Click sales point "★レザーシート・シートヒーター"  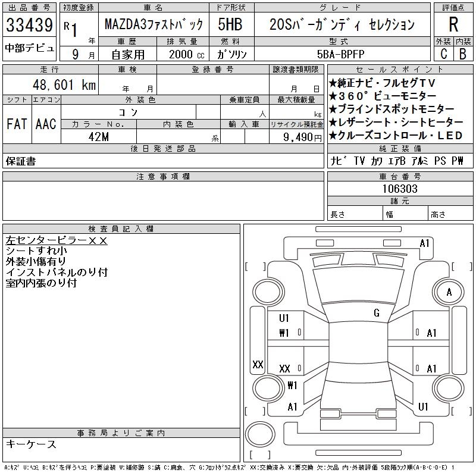coord(396,123)
